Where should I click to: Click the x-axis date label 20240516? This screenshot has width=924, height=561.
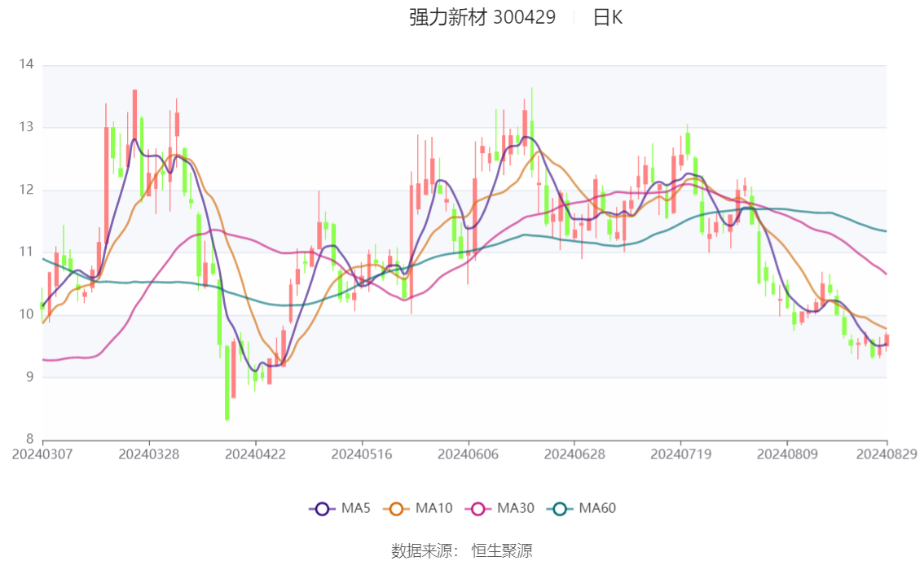click(361, 454)
